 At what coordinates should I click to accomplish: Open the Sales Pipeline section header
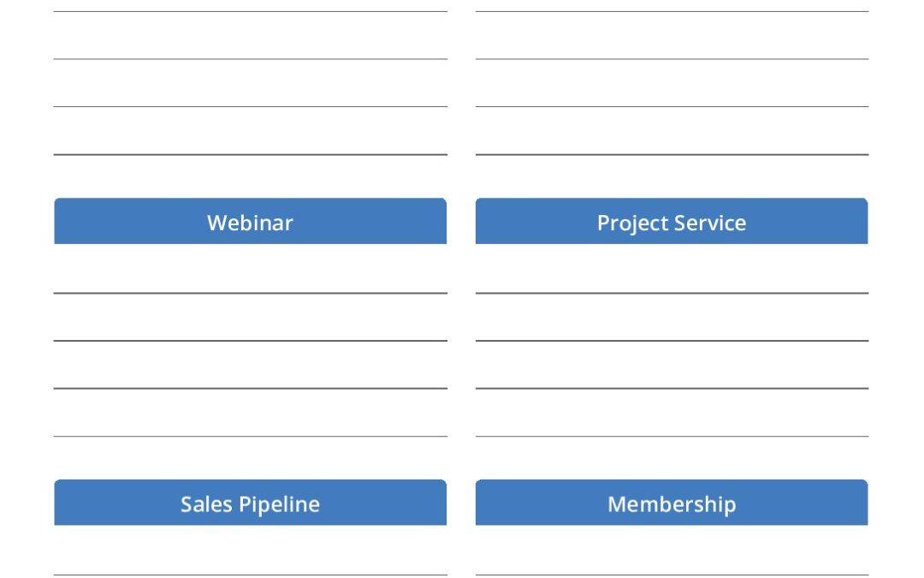[250, 503]
